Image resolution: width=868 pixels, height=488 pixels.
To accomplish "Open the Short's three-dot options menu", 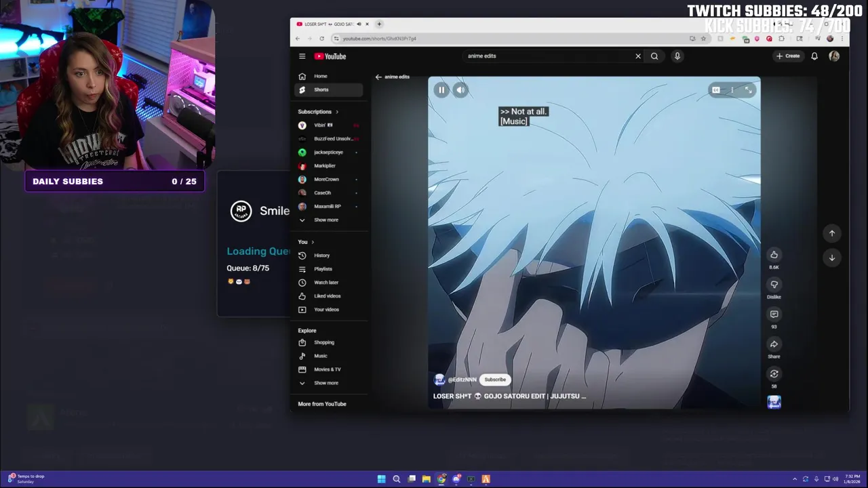I will click(x=732, y=90).
